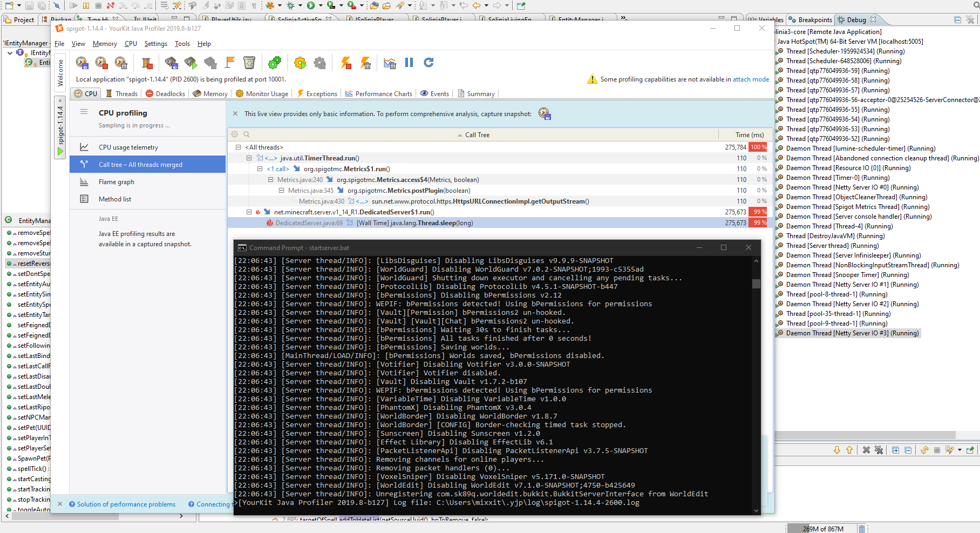Image resolution: width=980 pixels, height=533 pixels.
Task: Open YourKit Memory menu
Action: (105, 44)
